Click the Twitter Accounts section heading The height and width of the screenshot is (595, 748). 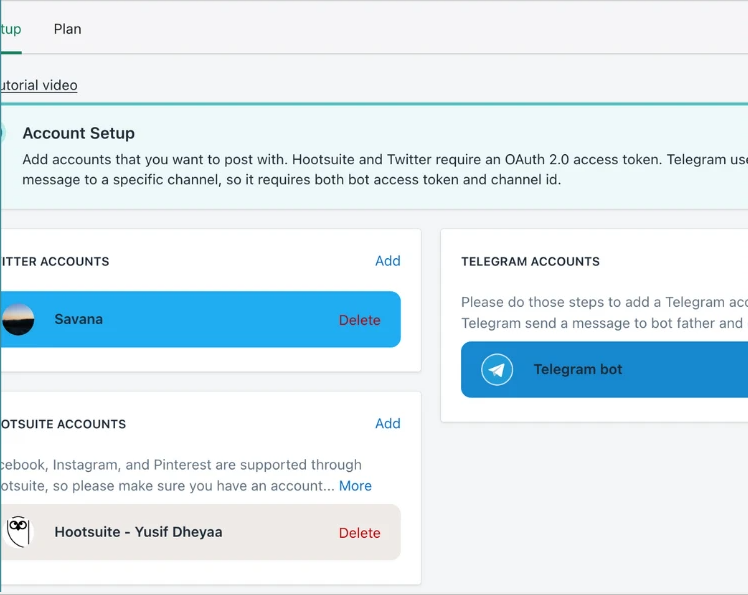coord(55,261)
